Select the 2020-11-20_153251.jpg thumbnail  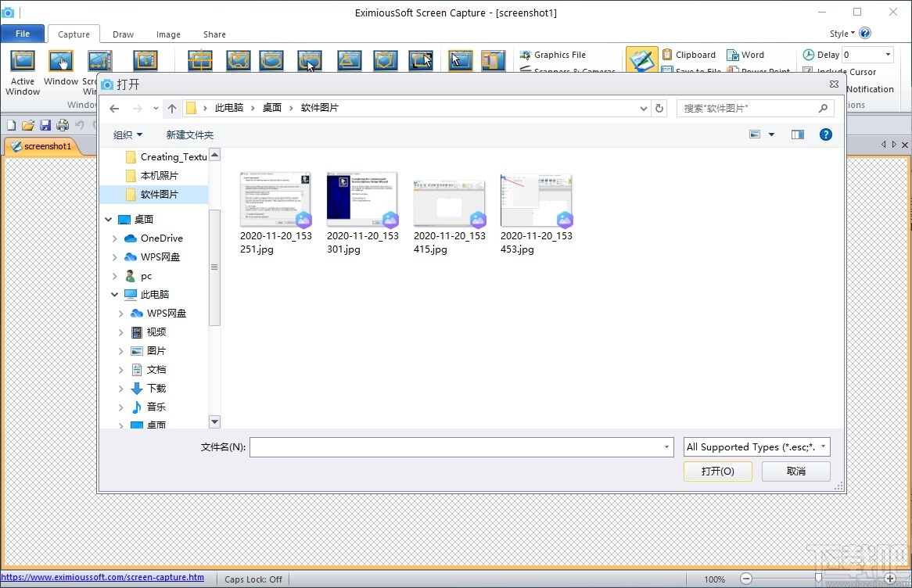[x=275, y=199]
